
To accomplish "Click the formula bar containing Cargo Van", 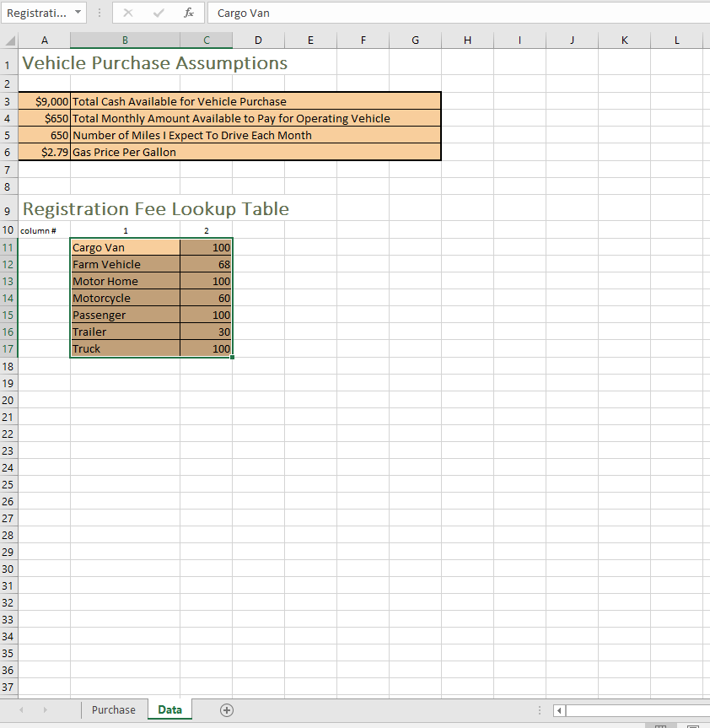I will (x=459, y=13).
